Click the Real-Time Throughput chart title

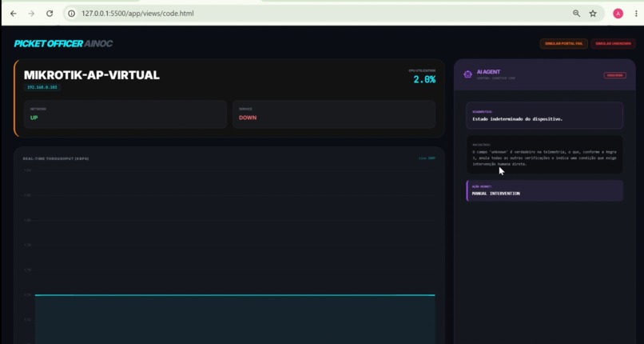pyautogui.click(x=56, y=158)
